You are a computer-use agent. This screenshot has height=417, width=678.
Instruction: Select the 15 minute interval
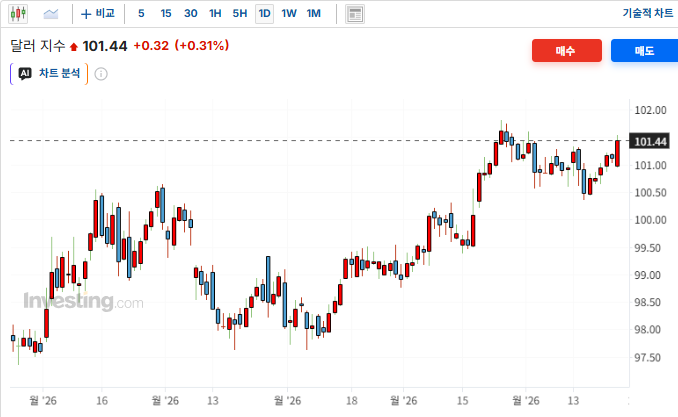click(166, 14)
